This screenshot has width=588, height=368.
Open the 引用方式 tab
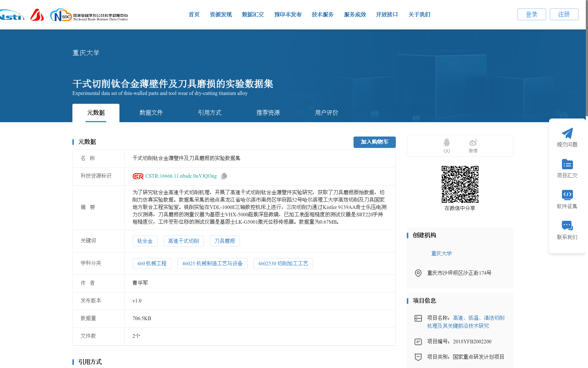(x=210, y=113)
